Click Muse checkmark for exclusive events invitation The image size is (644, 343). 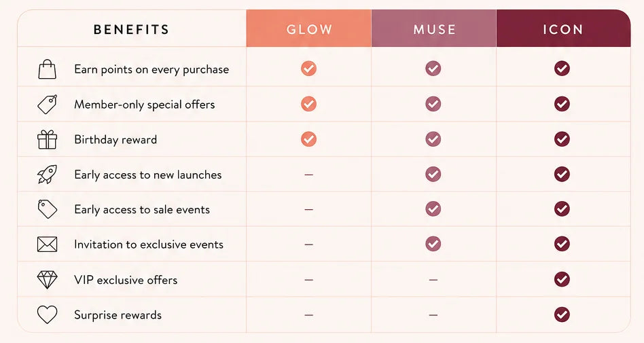point(433,244)
